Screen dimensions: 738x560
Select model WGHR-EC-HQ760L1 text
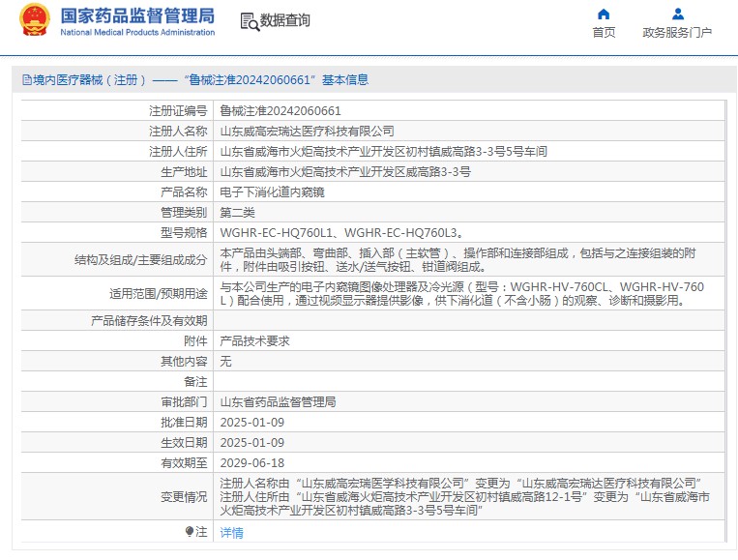click(276, 232)
